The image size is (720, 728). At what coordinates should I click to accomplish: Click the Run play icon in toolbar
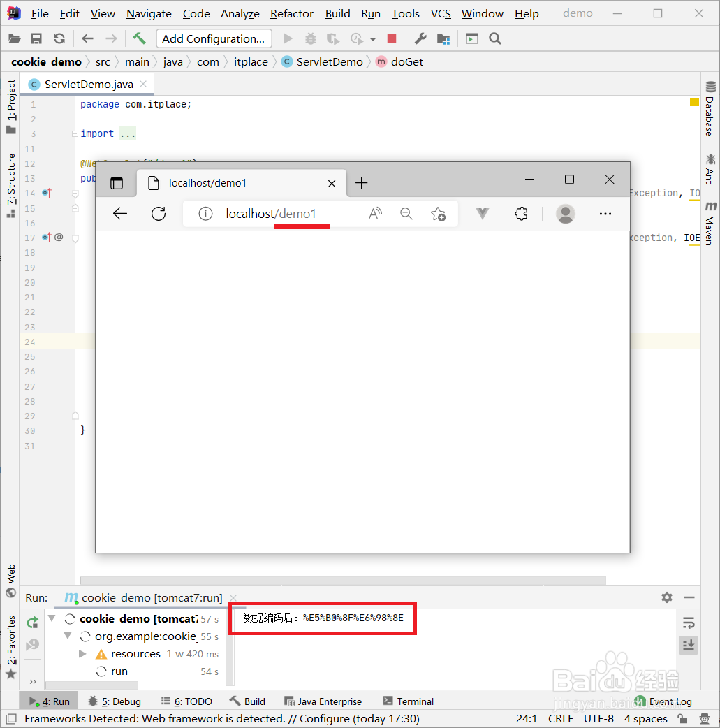pyautogui.click(x=288, y=38)
